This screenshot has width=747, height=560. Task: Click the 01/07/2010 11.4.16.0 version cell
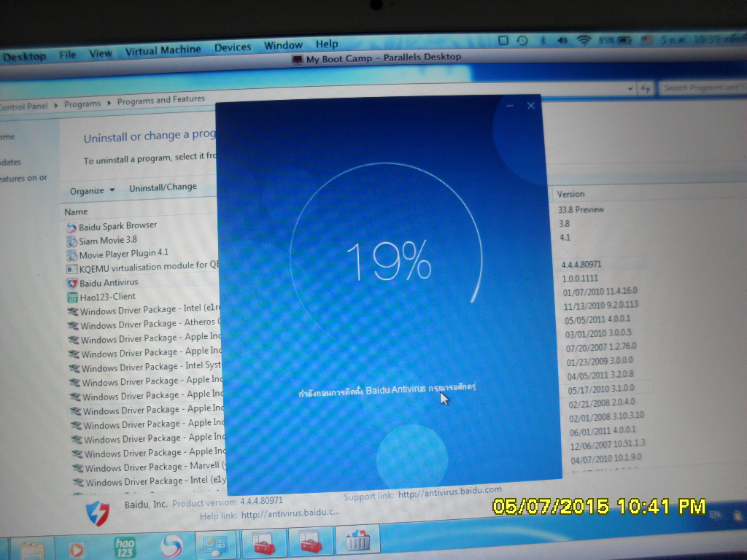(600, 292)
